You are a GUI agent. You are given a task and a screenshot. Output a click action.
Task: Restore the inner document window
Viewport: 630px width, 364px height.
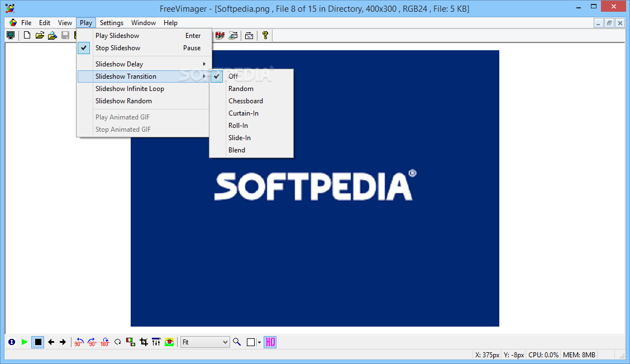tap(609, 23)
